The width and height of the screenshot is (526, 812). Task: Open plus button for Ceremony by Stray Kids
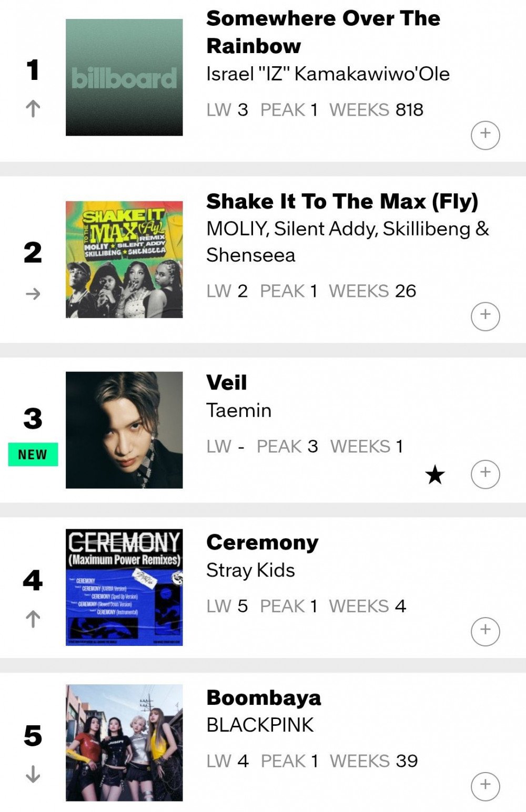click(485, 631)
